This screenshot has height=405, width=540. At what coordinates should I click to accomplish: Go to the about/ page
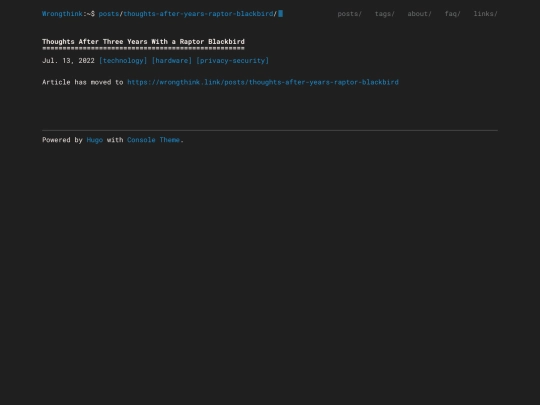tap(419, 14)
